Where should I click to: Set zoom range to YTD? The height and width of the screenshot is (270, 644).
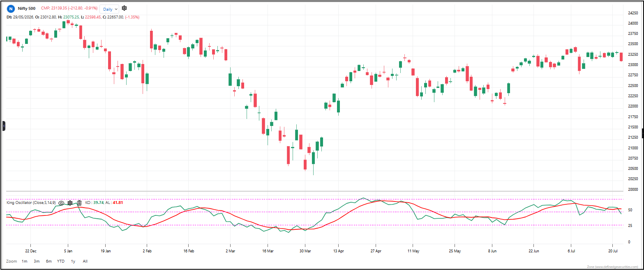[61, 261]
